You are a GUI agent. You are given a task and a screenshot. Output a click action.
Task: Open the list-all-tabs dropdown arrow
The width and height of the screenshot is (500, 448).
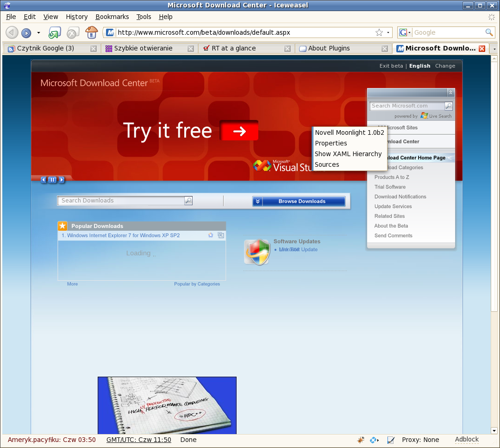494,49
